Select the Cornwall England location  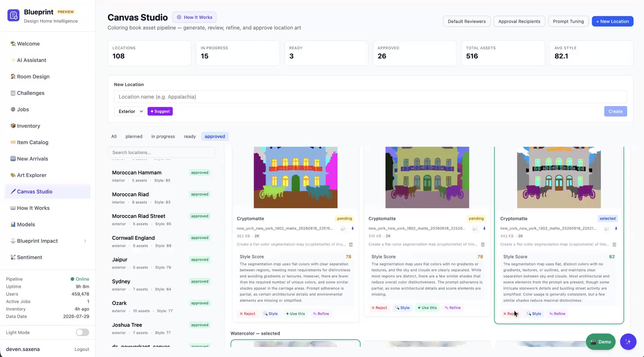161,241
